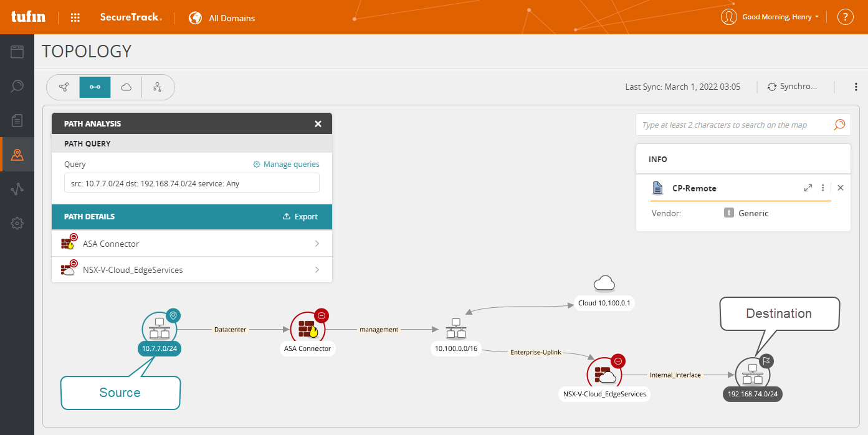Open the All Domains selector
The width and height of the screenshot is (868, 435).
222,18
